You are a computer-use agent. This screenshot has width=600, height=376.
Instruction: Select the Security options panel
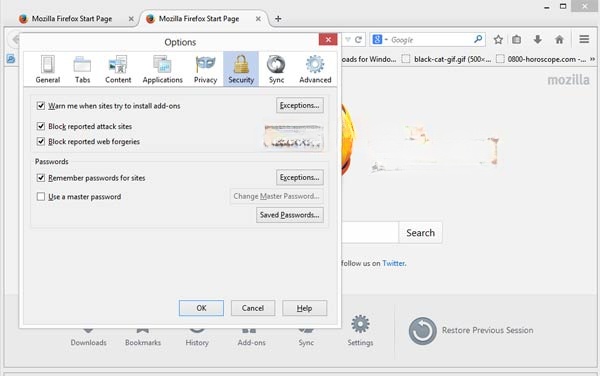(x=241, y=69)
